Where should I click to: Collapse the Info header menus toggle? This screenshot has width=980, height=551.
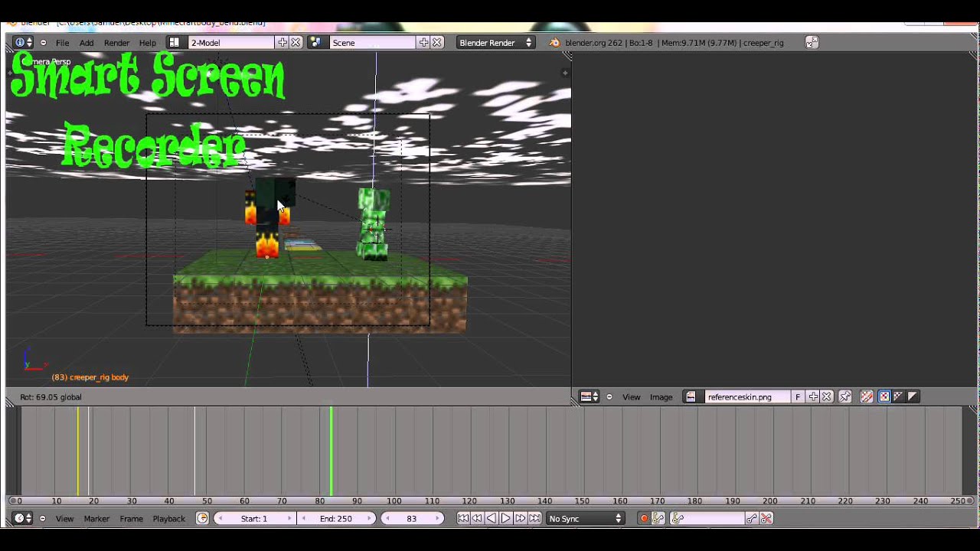click(x=43, y=43)
